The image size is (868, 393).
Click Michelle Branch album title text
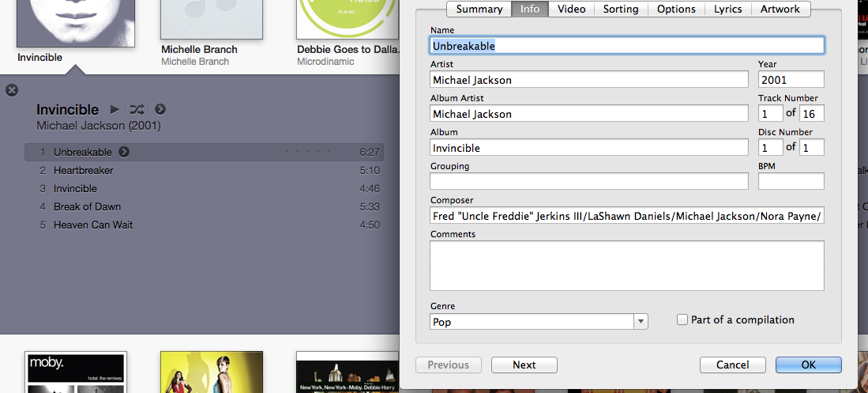pos(199,49)
